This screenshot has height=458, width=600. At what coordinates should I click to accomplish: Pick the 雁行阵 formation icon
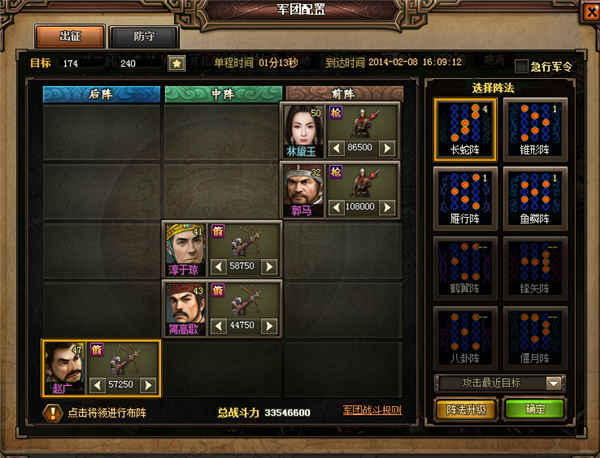(x=465, y=199)
